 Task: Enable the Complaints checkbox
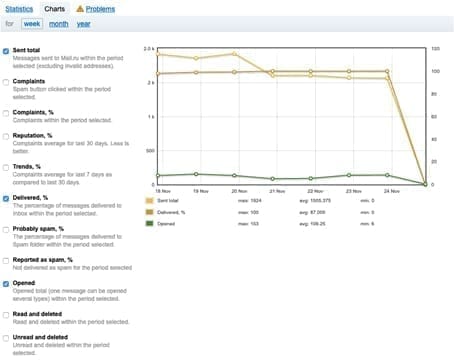(6, 82)
